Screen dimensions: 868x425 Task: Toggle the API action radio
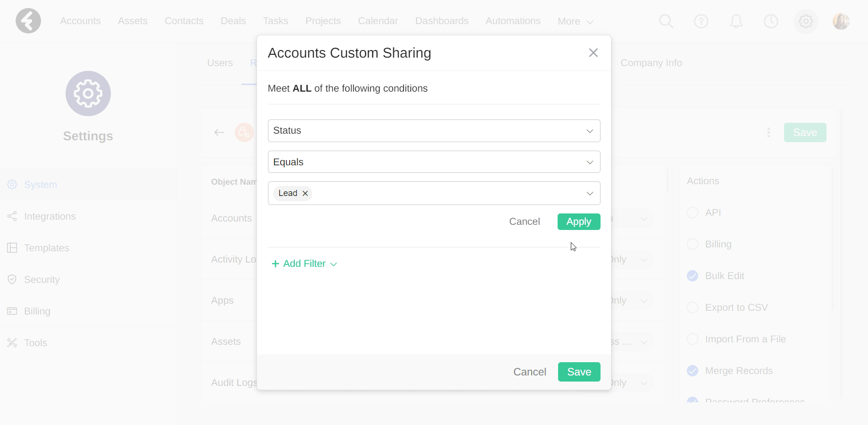[693, 212]
